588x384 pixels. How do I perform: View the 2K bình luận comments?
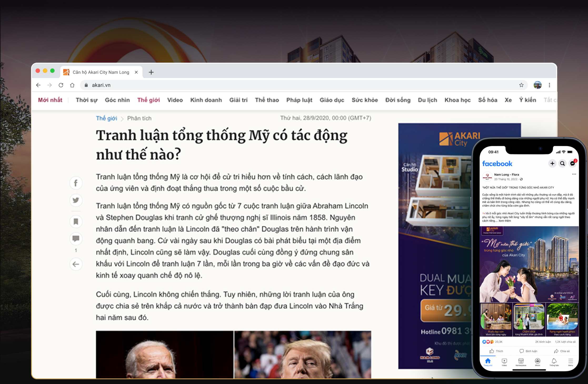coord(543,342)
